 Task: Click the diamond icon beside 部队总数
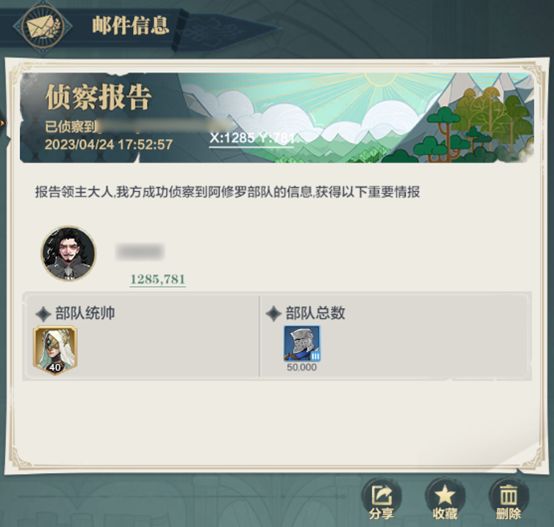click(273, 314)
